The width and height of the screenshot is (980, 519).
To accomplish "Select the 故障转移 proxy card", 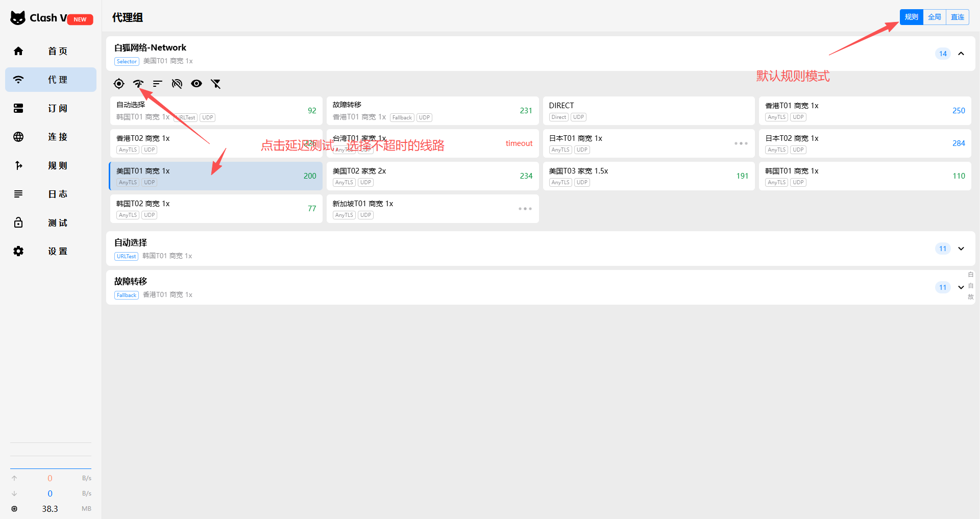I will (x=433, y=111).
